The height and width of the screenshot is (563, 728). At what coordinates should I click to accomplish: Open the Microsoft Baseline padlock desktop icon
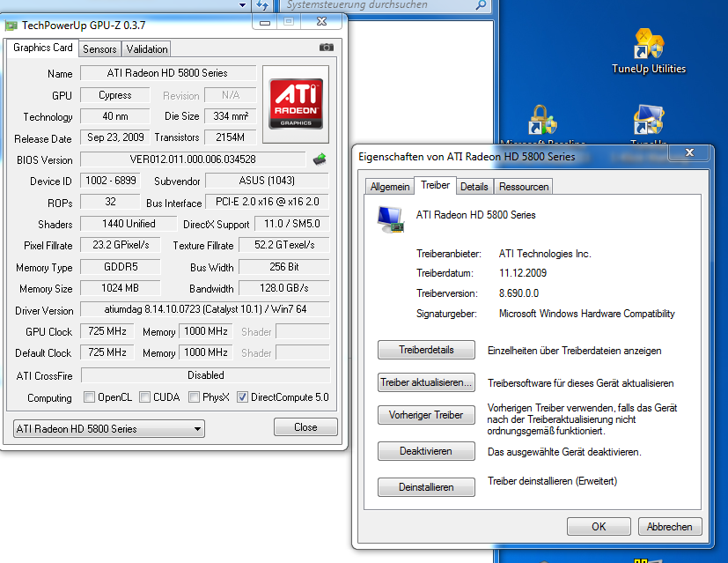coord(542,120)
